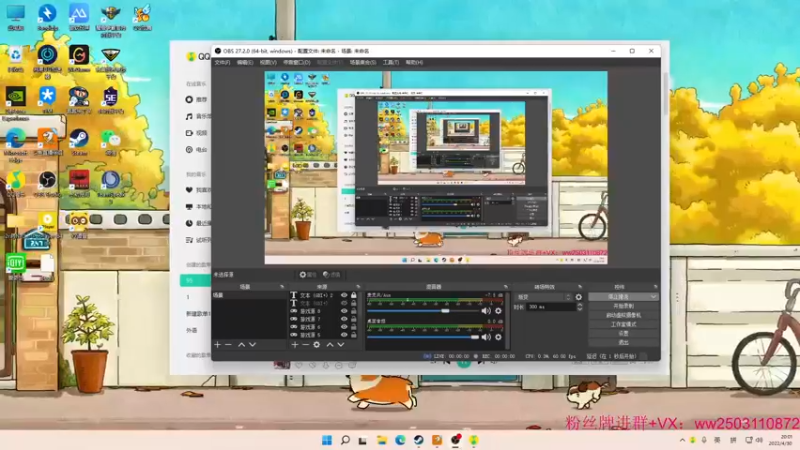Open 停靠窗口(D) menu in OBS
This screenshot has height=450, width=800.
[296, 62]
